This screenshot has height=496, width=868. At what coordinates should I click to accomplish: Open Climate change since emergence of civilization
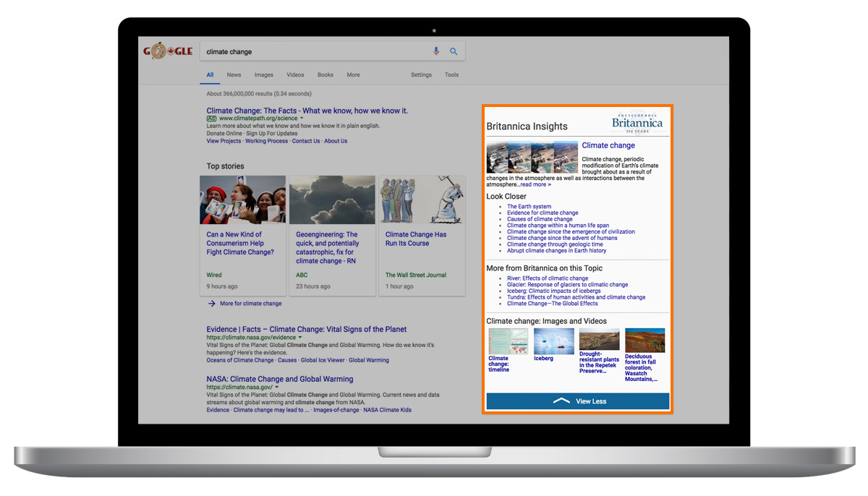571,232
